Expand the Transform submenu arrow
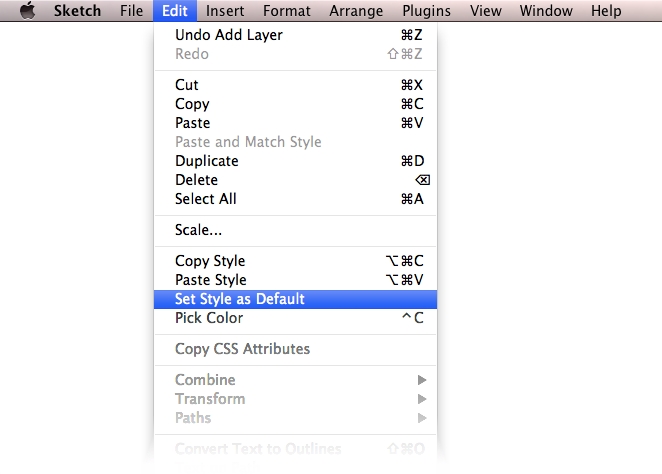 click(422, 399)
